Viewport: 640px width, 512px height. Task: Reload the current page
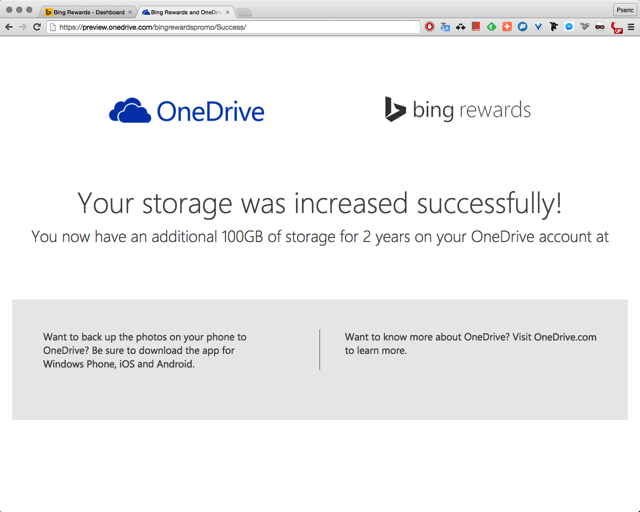37,27
